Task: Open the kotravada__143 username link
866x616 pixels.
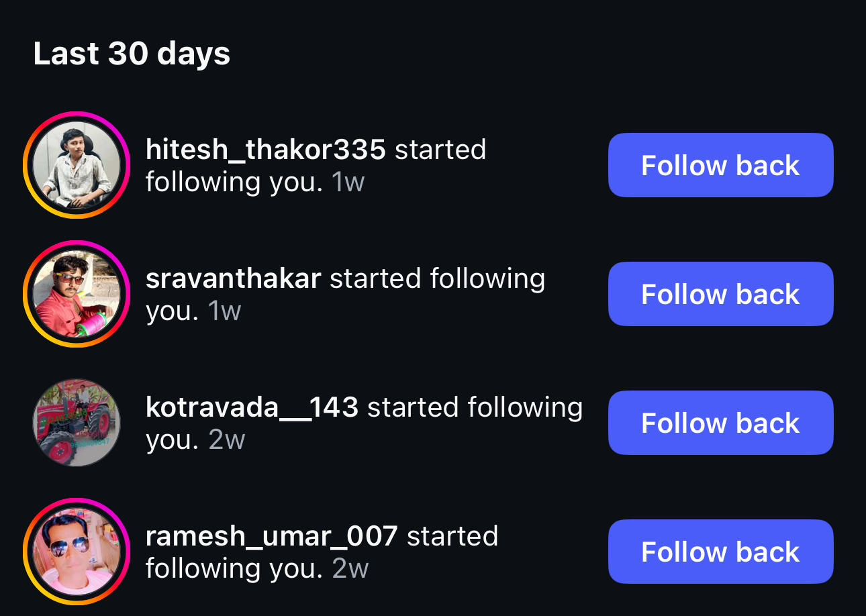Action: (252, 407)
